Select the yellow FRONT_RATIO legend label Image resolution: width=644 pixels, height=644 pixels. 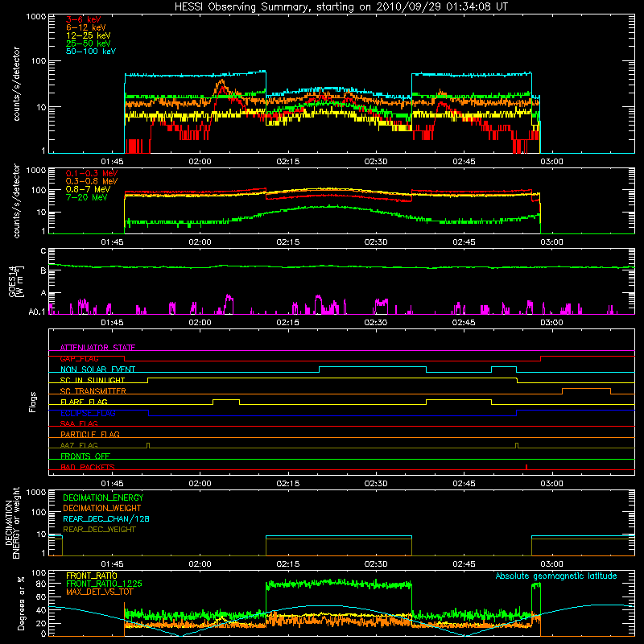[x=92, y=576]
